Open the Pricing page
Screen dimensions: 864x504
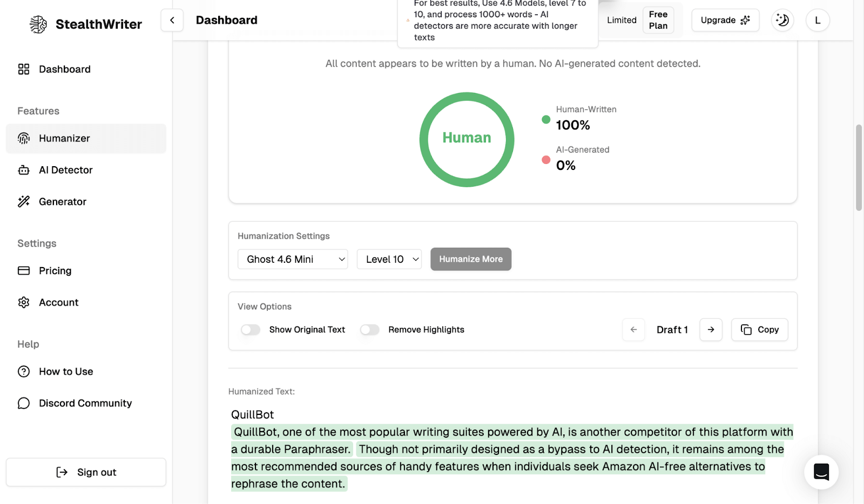click(86, 270)
